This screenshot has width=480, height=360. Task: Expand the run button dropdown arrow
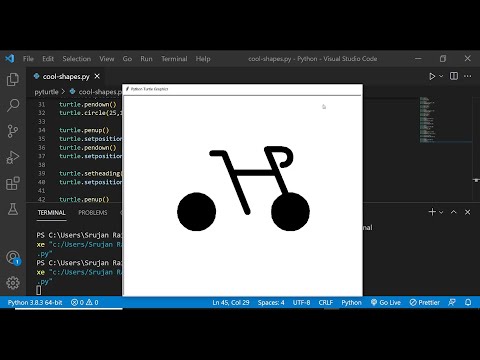pos(441,76)
